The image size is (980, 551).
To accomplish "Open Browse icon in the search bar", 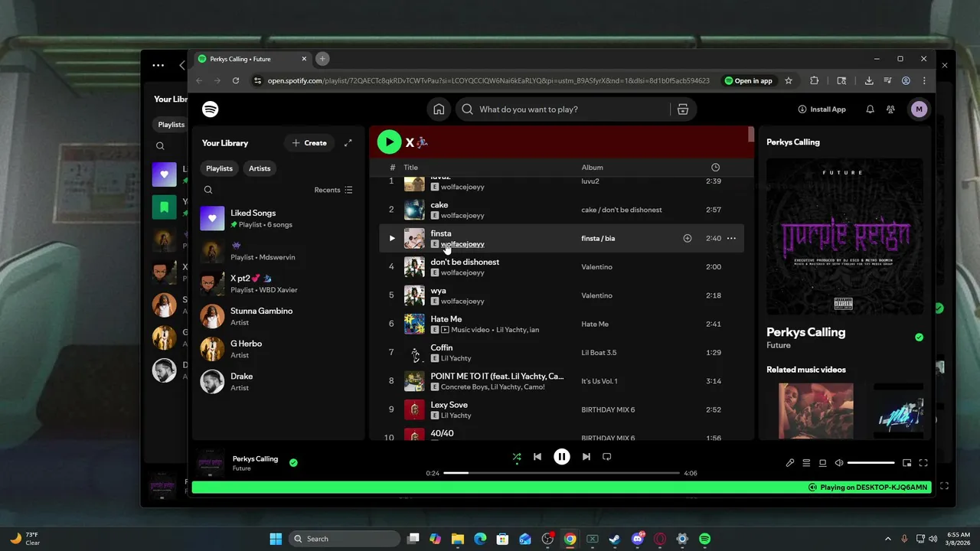I will coord(683,109).
